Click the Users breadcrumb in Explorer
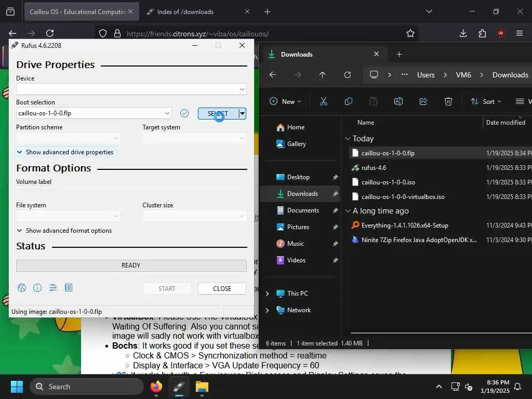This screenshot has width=532, height=399. (x=426, y=75)
